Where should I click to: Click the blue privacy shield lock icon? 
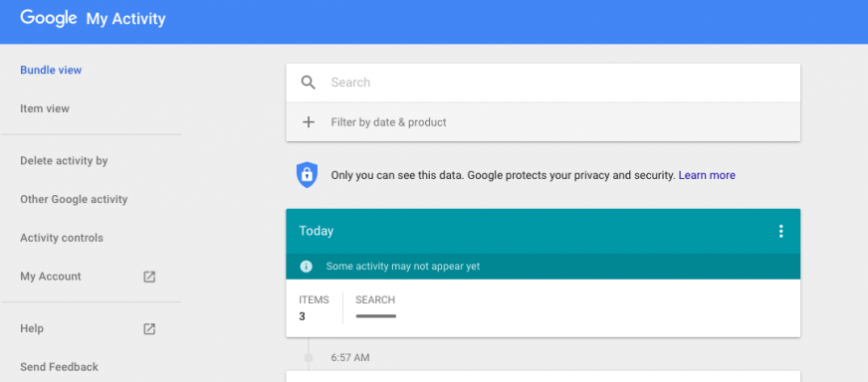click(307, 175)
